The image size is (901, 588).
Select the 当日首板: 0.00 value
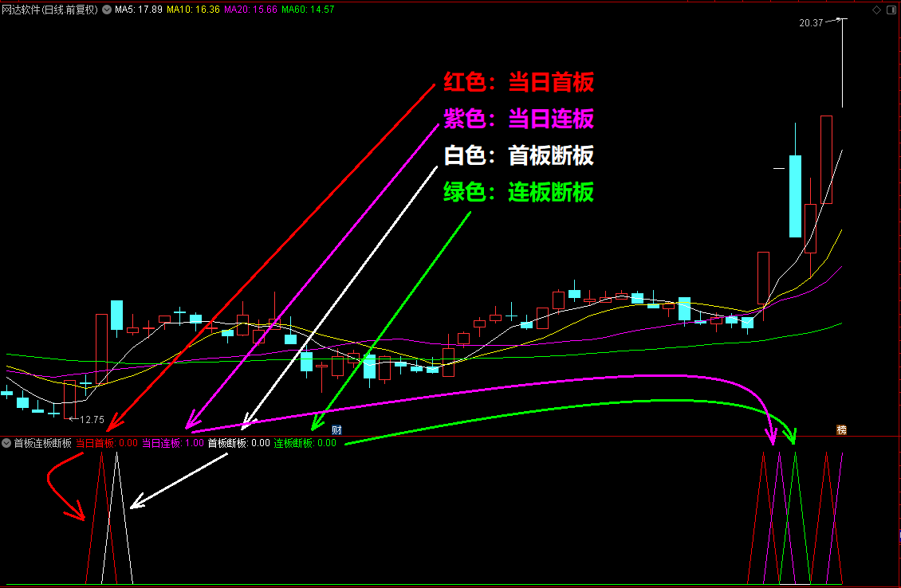107,443
